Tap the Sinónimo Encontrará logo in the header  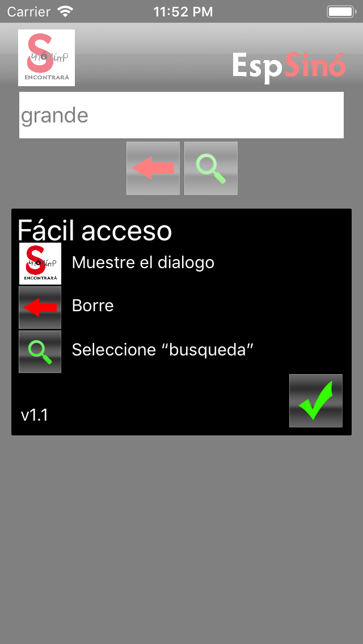coord(47,57)
